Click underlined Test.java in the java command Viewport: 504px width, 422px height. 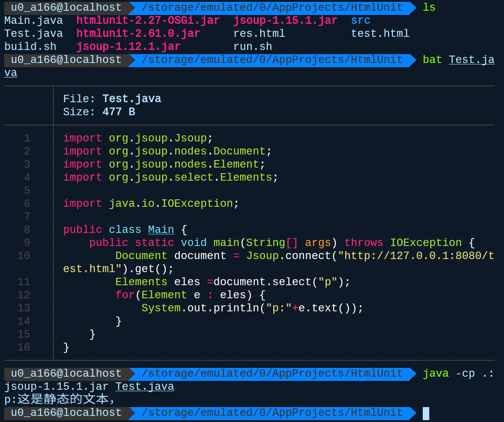[144, 387]
